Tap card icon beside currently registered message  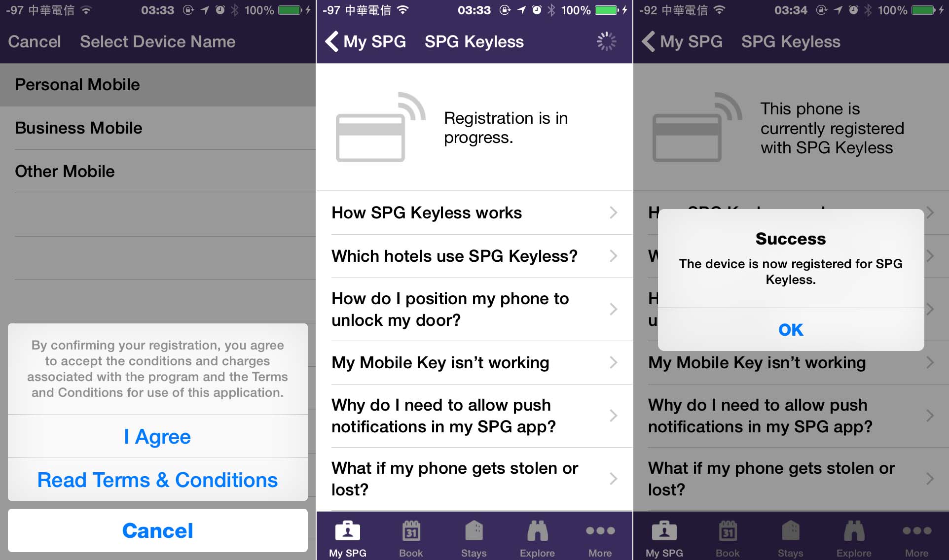pyautogui.click(x=697, y=127)
